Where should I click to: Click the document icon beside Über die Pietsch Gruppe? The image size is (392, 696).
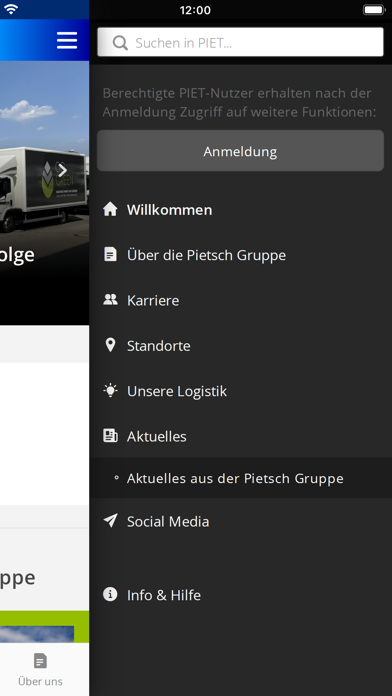point(110,255)
